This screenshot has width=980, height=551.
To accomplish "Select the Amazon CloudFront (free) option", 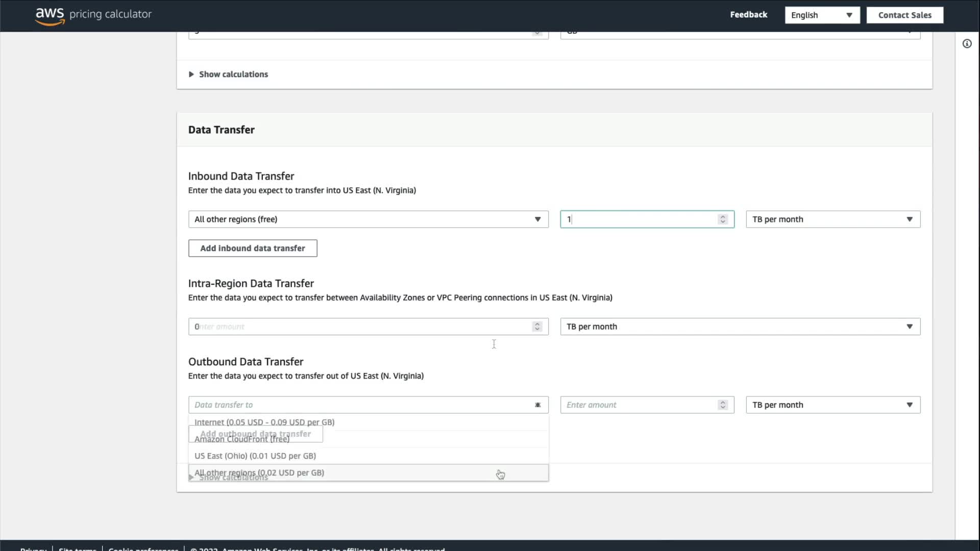I will click(242, 440).
